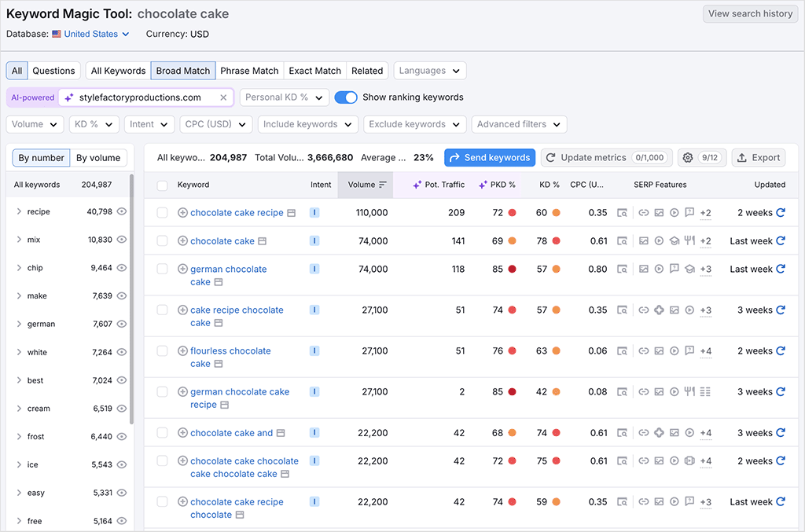Click the link SERP icon in cake recipe chocolate cake row
Screen dimensions: 805x532
644,310
